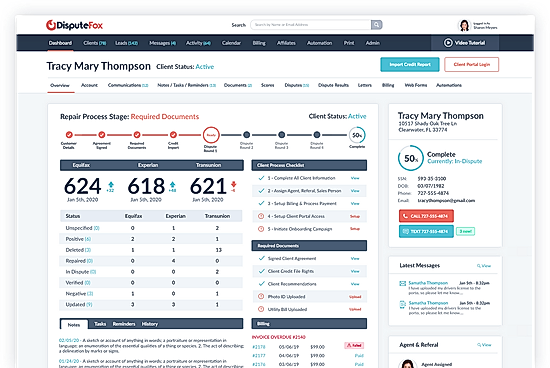Click the Client Portal Login button
The width and height of the screenshot is (550, 368).
(471, 65)
